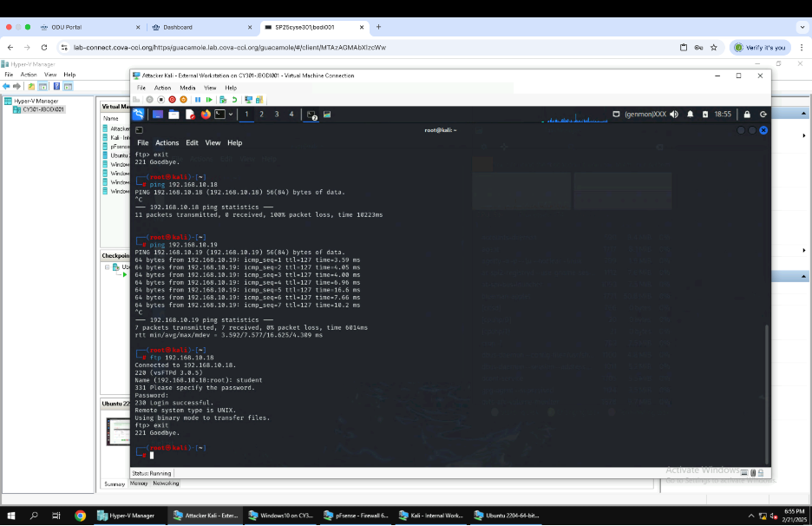Select CY301-JBODI001 server in Hyper-V tree
Screen dimensions: 812x526
click(43, 109)
